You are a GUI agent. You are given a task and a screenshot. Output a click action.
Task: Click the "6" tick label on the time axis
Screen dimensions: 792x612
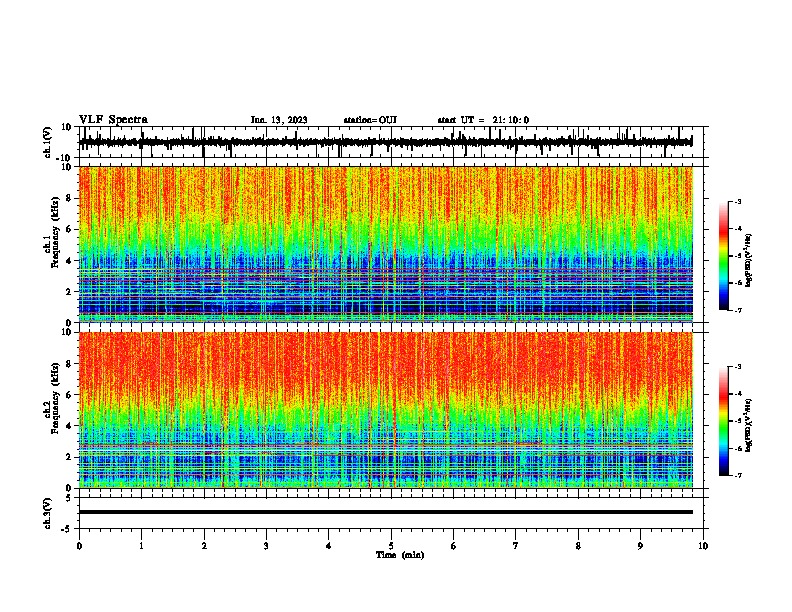(x=453, y=546)
